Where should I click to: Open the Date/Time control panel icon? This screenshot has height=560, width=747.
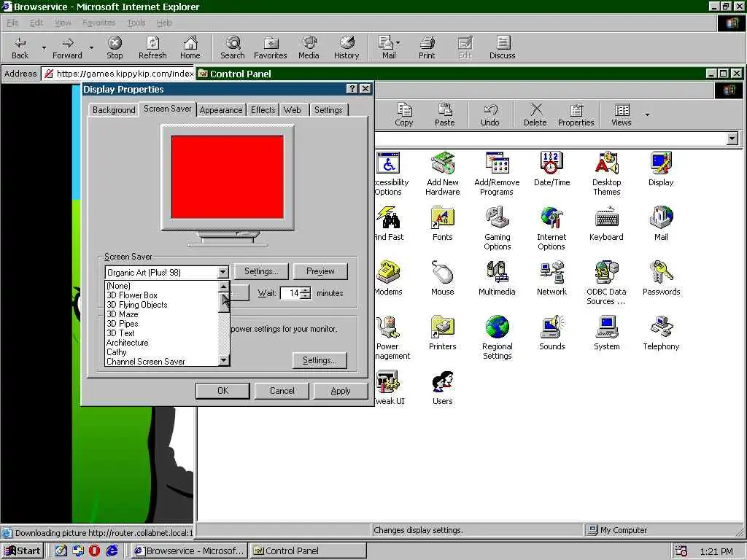[551, 169]
